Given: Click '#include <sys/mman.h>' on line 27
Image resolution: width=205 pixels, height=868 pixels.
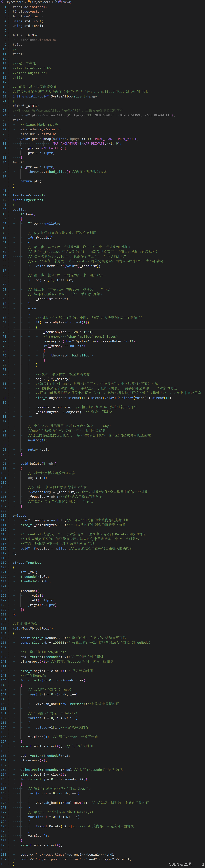Looking at the screenshot, I should [x=40, y=129].
